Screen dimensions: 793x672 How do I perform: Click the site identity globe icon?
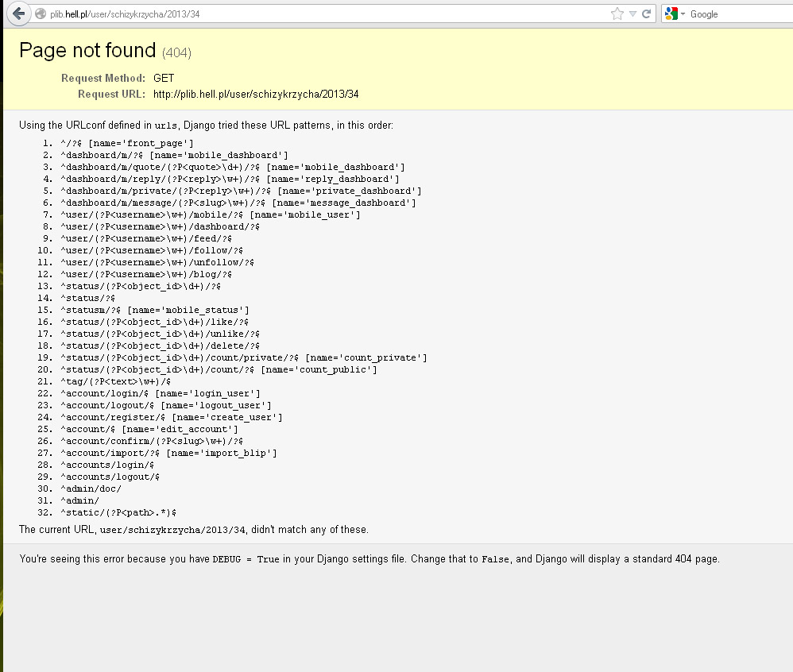tap(41, 14)
